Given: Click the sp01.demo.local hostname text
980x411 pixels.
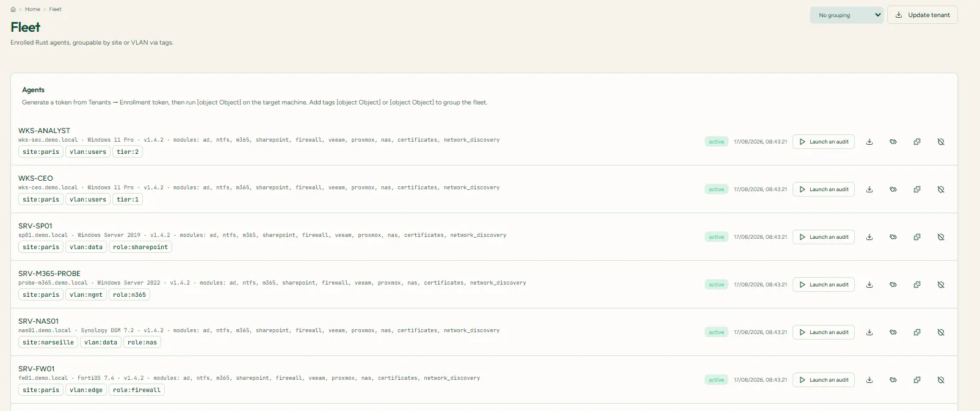Looking at the screenshot, I should (43, 235).
